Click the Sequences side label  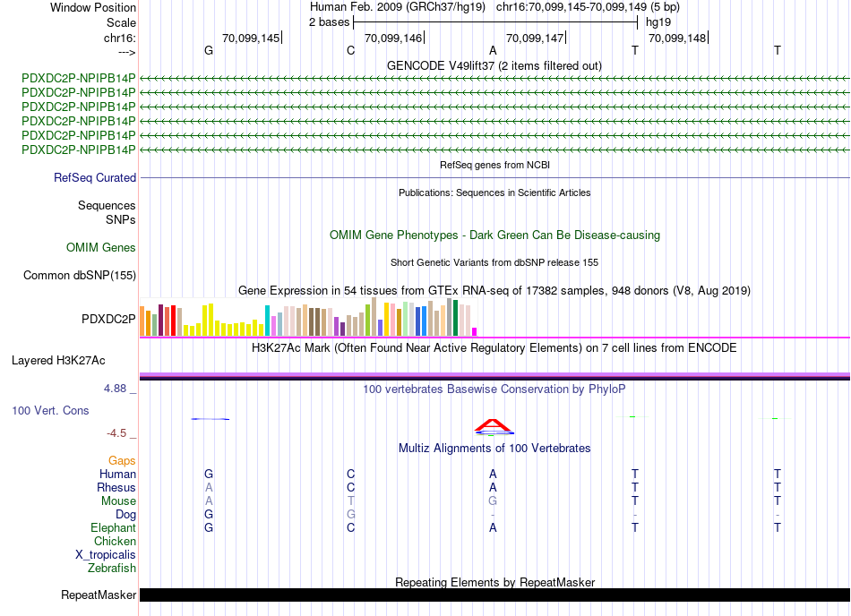click(107, 206)
